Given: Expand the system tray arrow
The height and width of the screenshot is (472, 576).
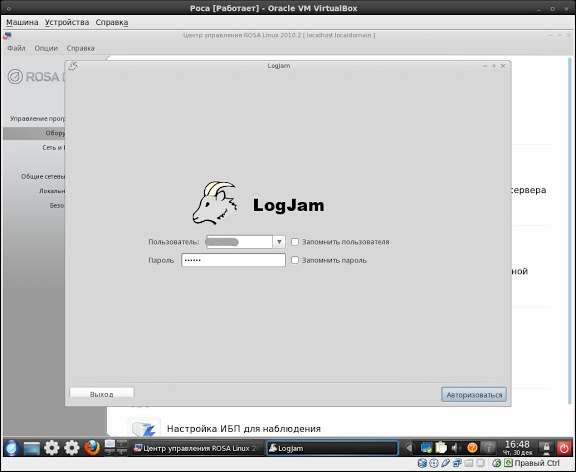Looking at the screenshot, I should [408, 448].
